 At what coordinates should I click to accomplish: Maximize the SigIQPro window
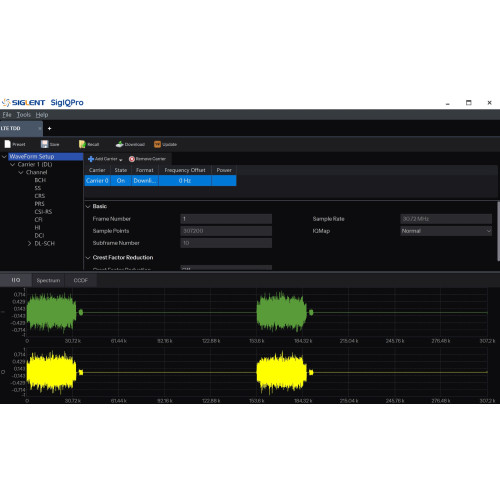coord(469,103)
